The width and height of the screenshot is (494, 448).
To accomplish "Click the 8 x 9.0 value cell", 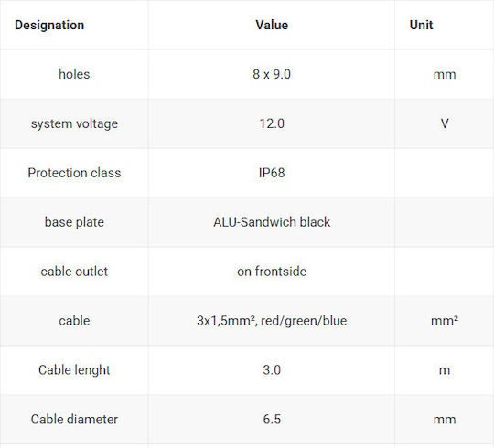I will click(272, 74).
